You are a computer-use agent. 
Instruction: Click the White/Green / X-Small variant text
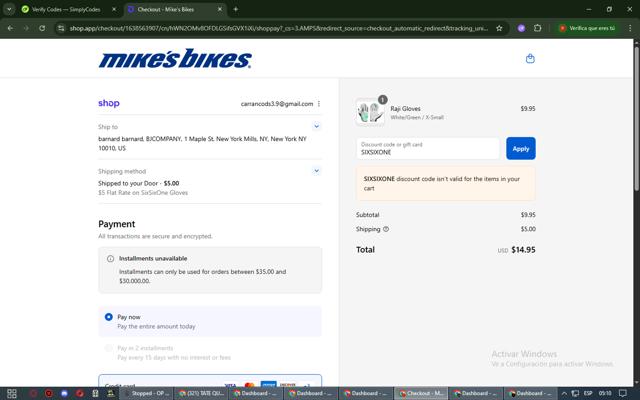[417, 117]
